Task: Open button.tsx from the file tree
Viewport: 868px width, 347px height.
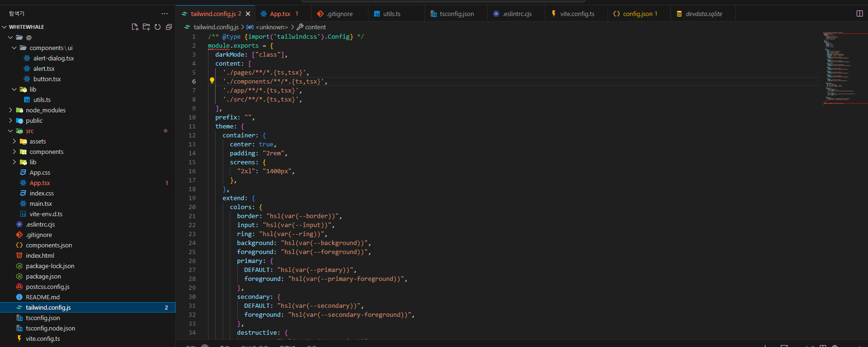Action: (x=88, y=79)
